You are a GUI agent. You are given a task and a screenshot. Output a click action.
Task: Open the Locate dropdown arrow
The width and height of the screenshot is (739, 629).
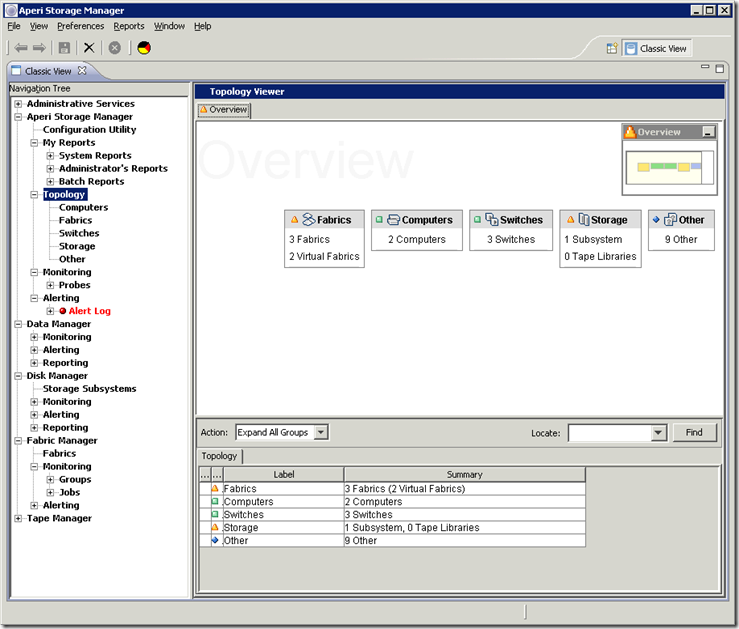coord(658,433)
